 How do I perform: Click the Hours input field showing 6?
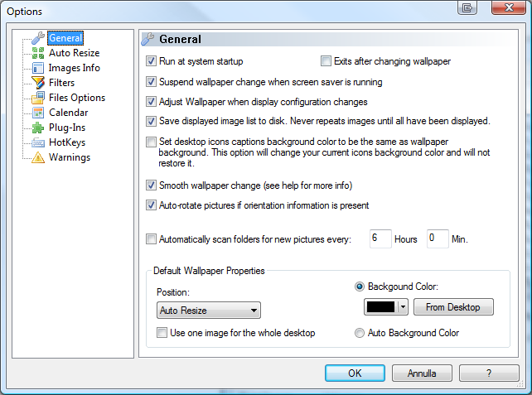380,238
